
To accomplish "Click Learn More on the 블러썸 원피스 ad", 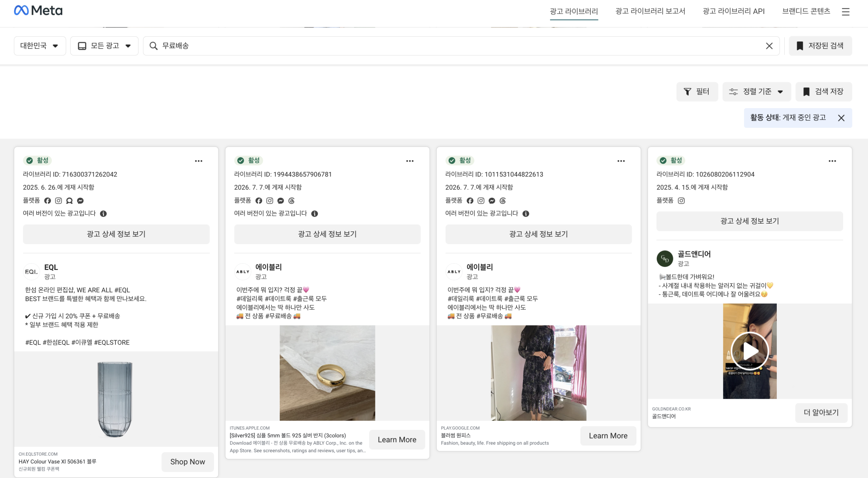I will [x=608, y=436].
